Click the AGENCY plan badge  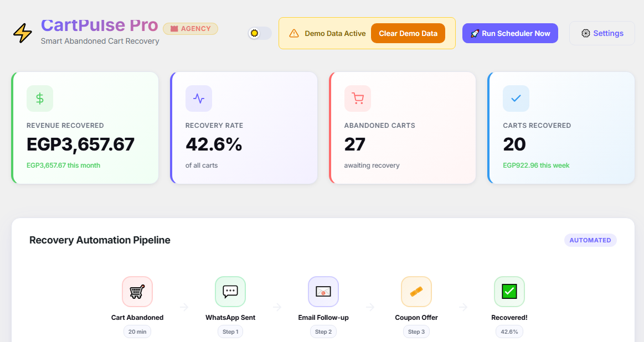point(190,29)
